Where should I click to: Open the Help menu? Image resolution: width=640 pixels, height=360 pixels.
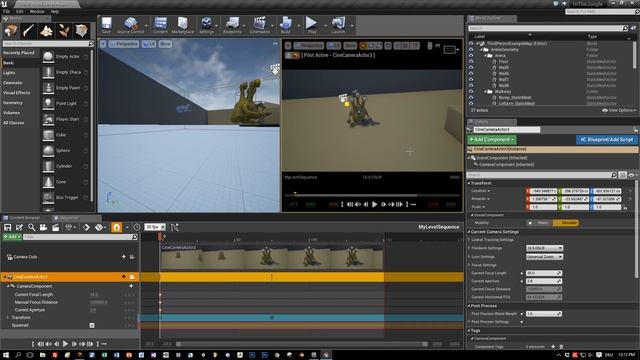tap(55, 11)
